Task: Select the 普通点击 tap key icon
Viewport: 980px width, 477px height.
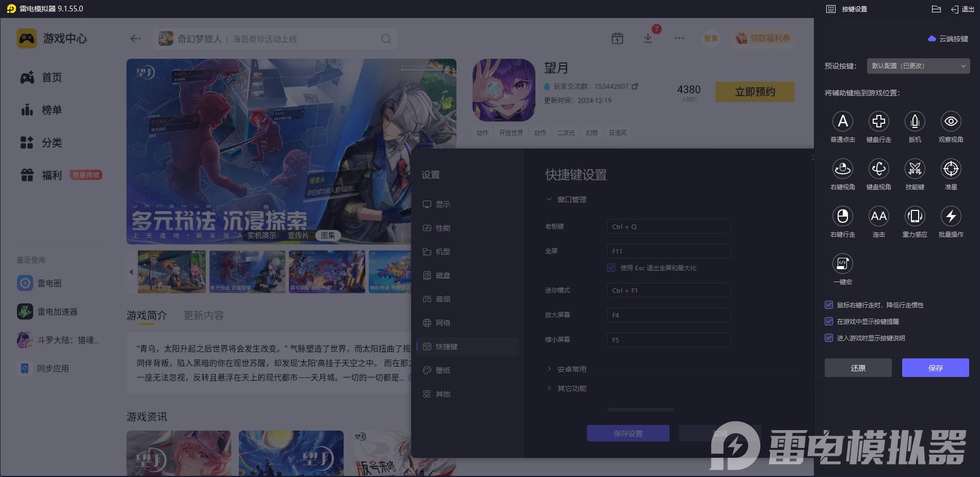Action: (x=843, y=121)
